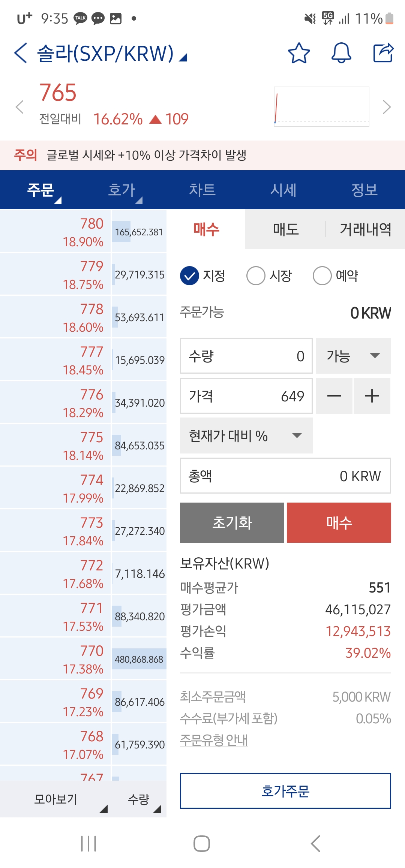
Task: Open the coin selector triangle by title
Action: click(x=183, y=57)
